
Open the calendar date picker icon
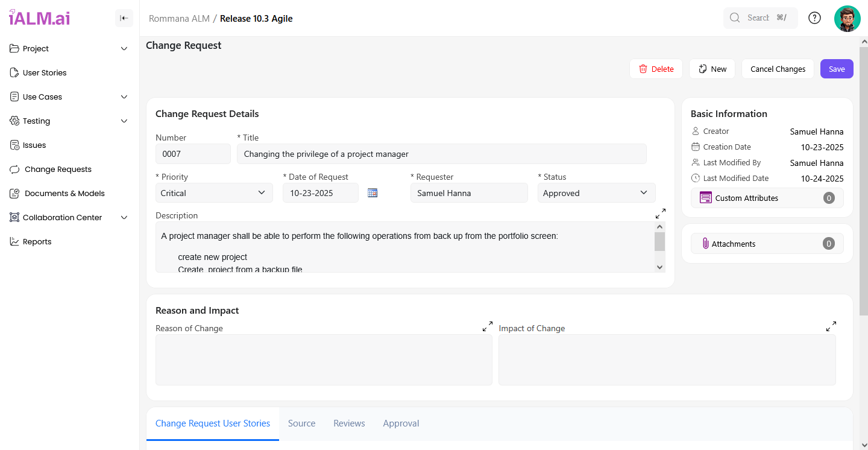point(373,193)
